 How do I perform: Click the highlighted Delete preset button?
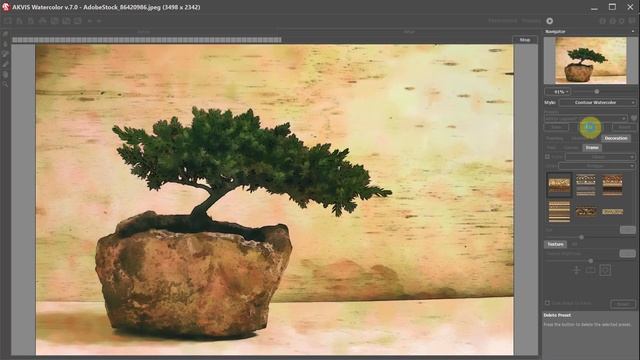[590, 127]
